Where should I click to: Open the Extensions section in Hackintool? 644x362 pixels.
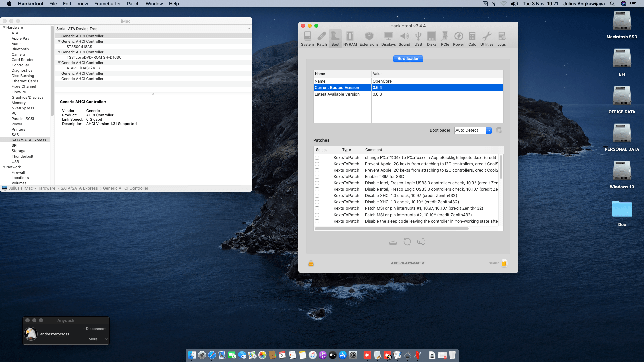coord(369,39)
